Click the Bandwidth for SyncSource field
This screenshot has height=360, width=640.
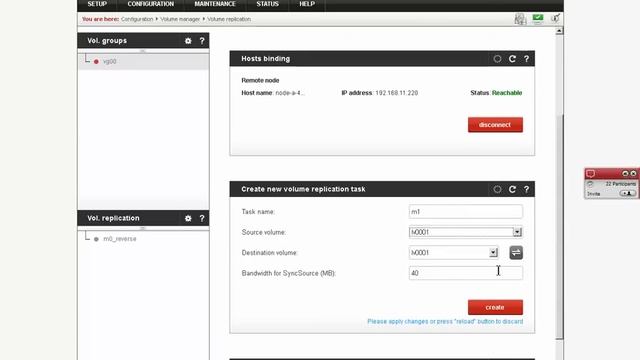466,273
